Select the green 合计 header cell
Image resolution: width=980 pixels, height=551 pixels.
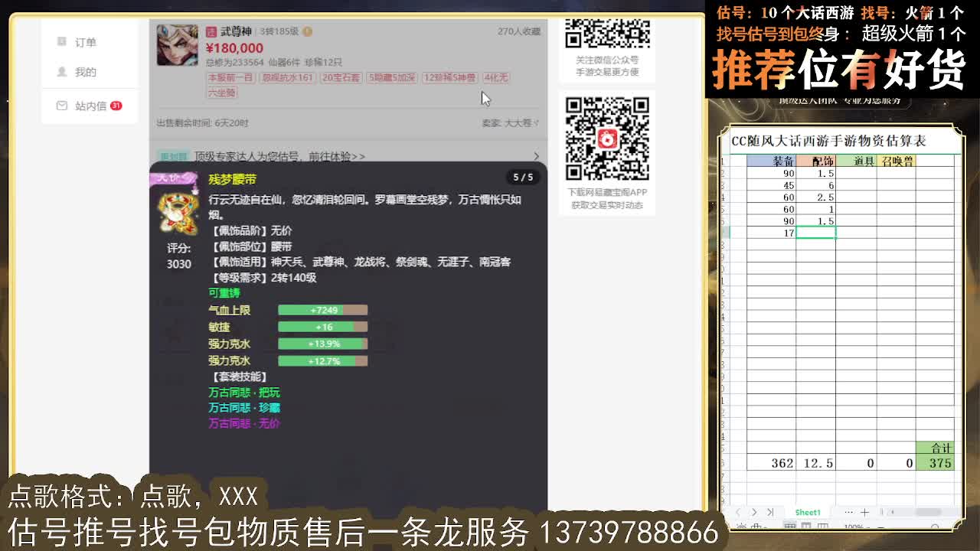pyautogui.click(x=935, y=448)
